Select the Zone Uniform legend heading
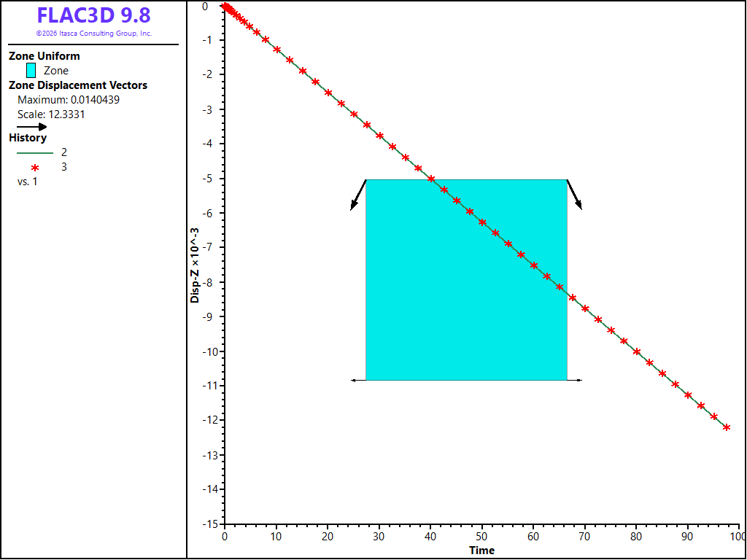Screen dimensions: 747x560 point(44,55)
